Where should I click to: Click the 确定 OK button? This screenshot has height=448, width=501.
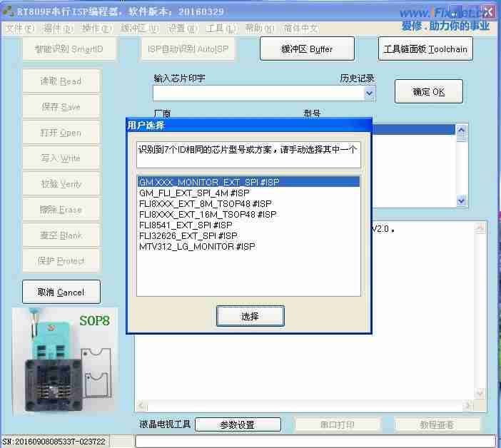pos(428,92)
